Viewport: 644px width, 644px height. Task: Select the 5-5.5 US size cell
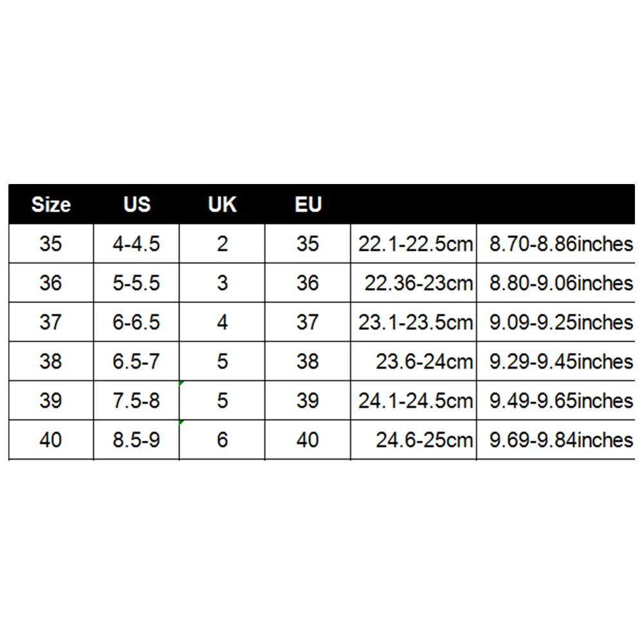(x=136, y=283)
